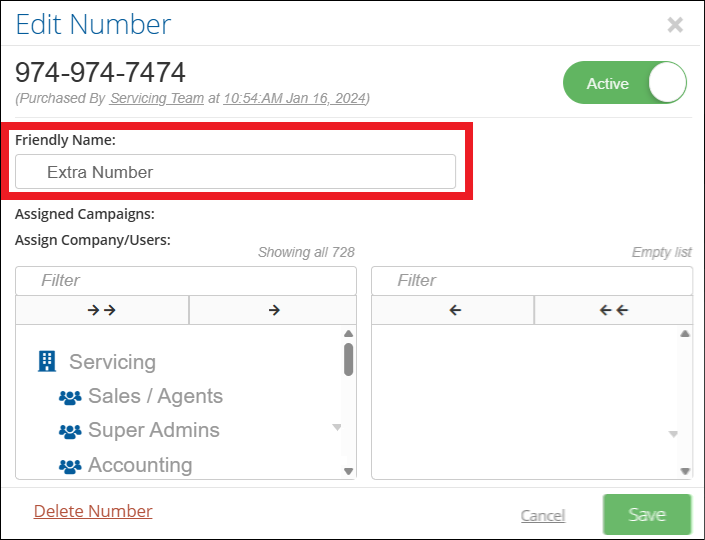The width and height of the screenshot is (705, 540).
Task: Move all items right with double arrow
Action: point(102,310)
